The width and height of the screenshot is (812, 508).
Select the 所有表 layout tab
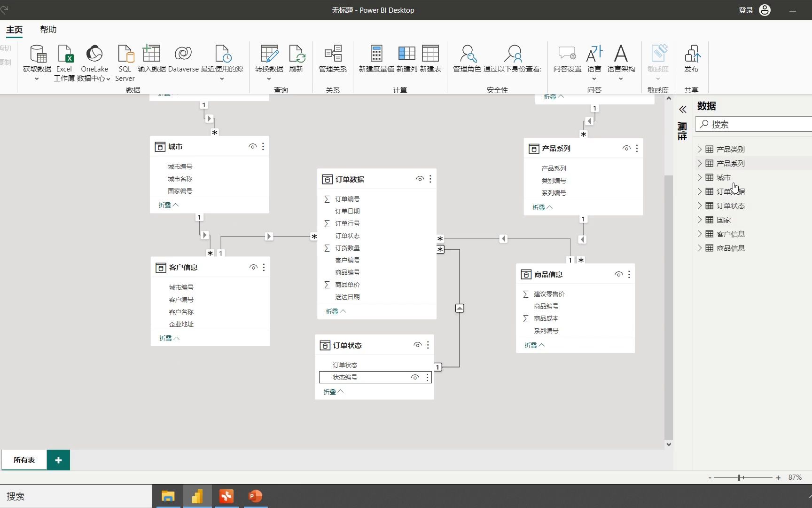pyautogui.click(x=24, y=460)
